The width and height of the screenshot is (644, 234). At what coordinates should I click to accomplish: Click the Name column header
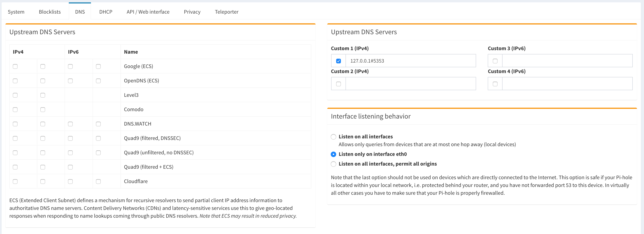pos(131,52)
